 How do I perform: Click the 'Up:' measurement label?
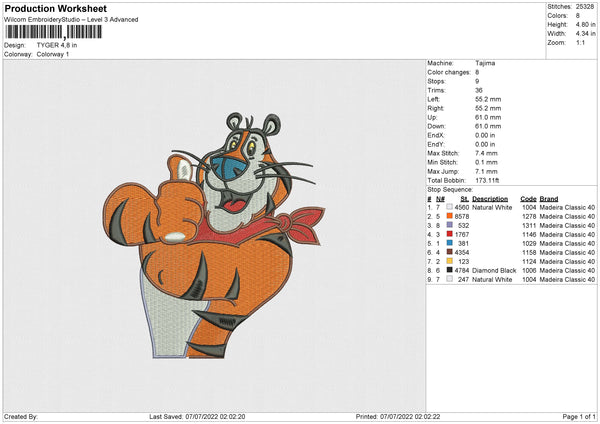432,117
